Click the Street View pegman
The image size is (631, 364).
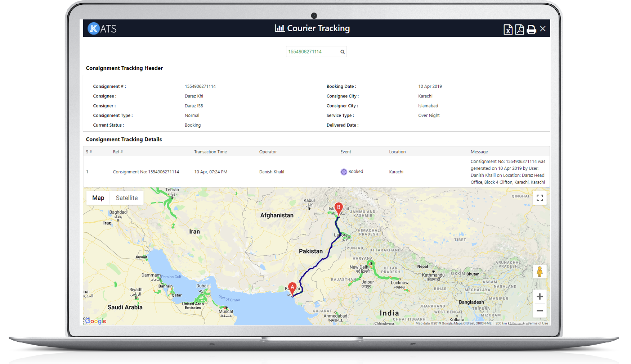click(540, 272)
